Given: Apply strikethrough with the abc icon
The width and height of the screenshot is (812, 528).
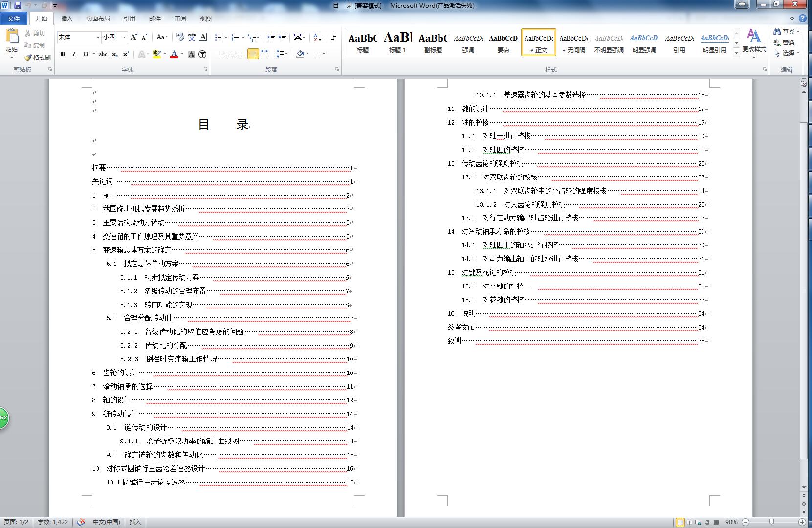Looking at the screenshot, I should click(103, 54).
